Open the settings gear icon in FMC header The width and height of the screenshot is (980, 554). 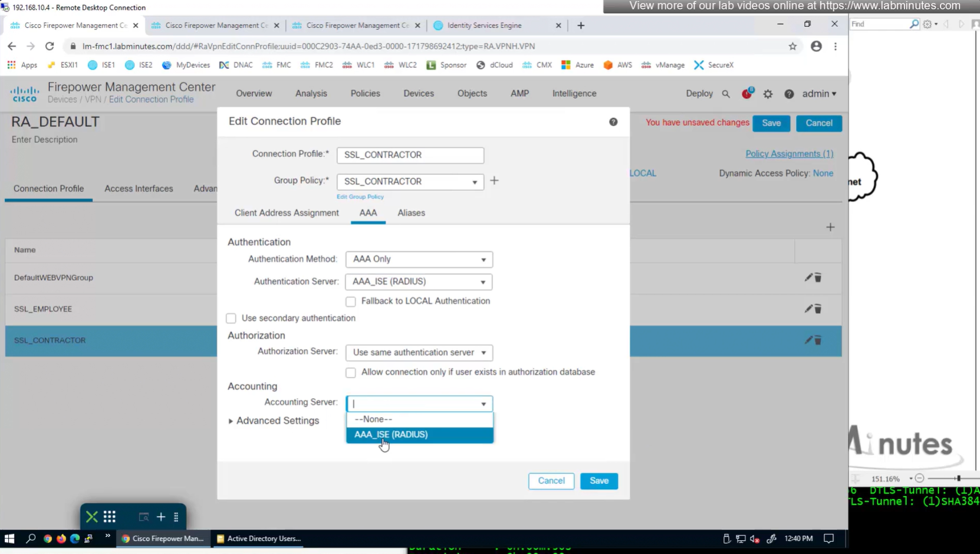[x=768, y=94]
